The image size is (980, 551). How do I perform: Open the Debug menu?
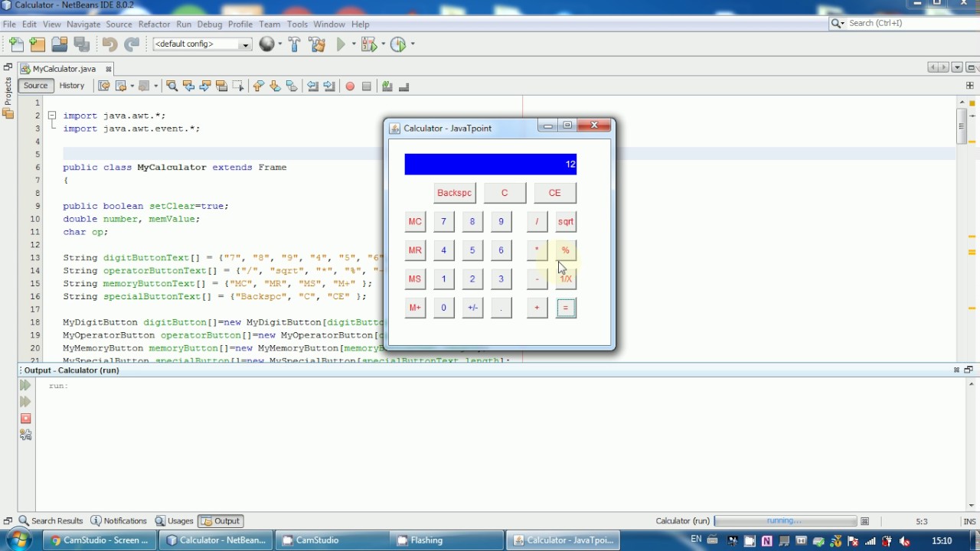[x=209, y=24]
